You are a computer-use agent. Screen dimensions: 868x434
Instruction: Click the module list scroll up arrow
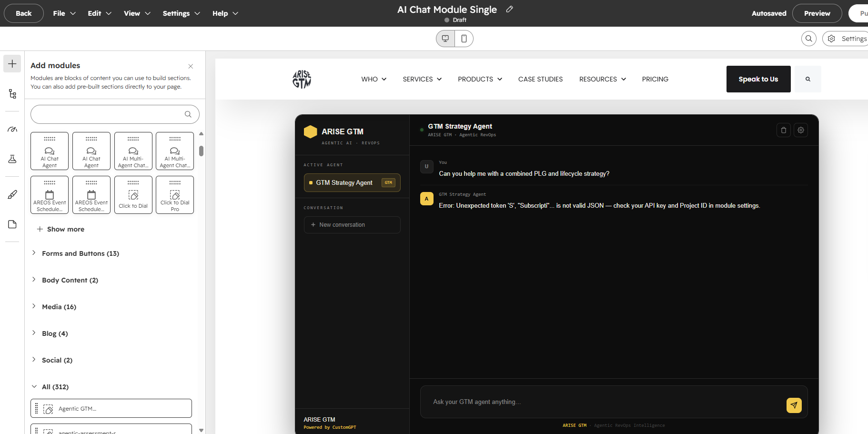(x=202, y=134)
